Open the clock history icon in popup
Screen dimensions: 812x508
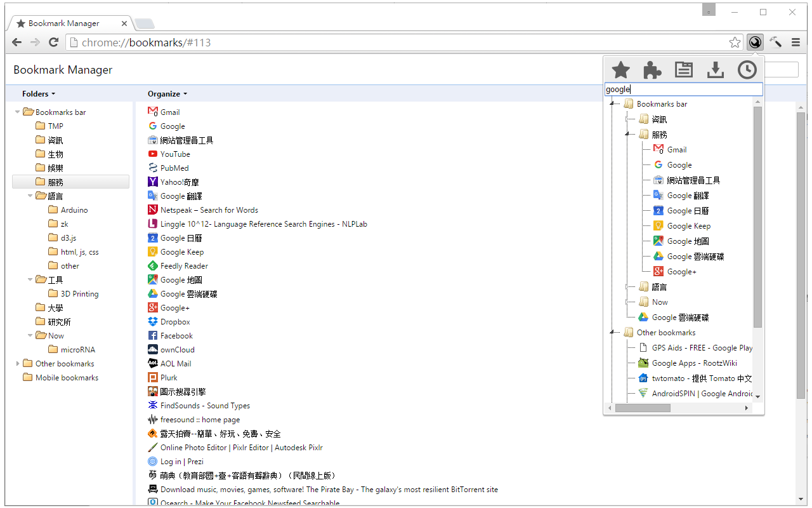click(747, 70)
